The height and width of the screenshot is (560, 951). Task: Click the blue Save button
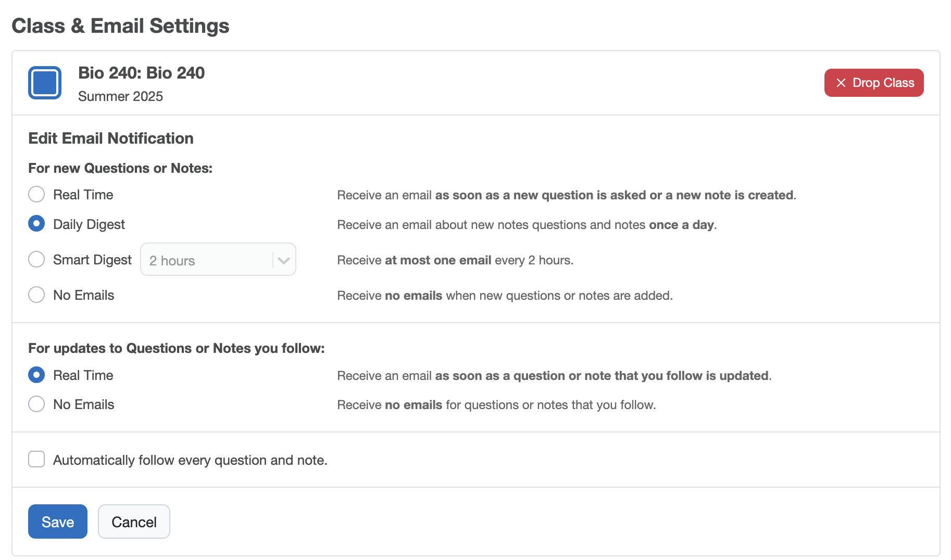tap(58, 521)
